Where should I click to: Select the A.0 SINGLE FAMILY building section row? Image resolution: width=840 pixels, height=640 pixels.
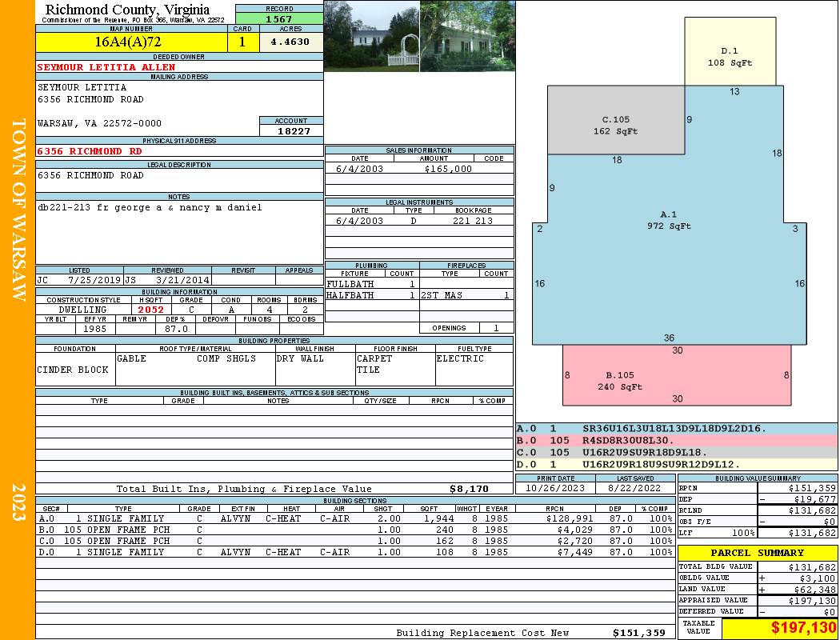(354, 518)
